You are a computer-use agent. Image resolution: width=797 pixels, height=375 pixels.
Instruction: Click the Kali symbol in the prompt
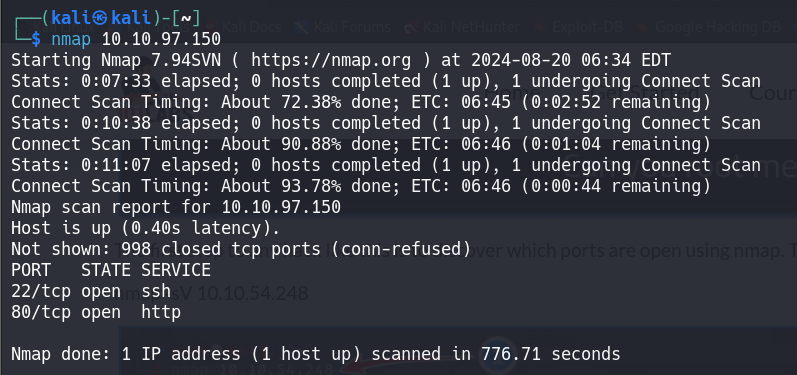101,18
